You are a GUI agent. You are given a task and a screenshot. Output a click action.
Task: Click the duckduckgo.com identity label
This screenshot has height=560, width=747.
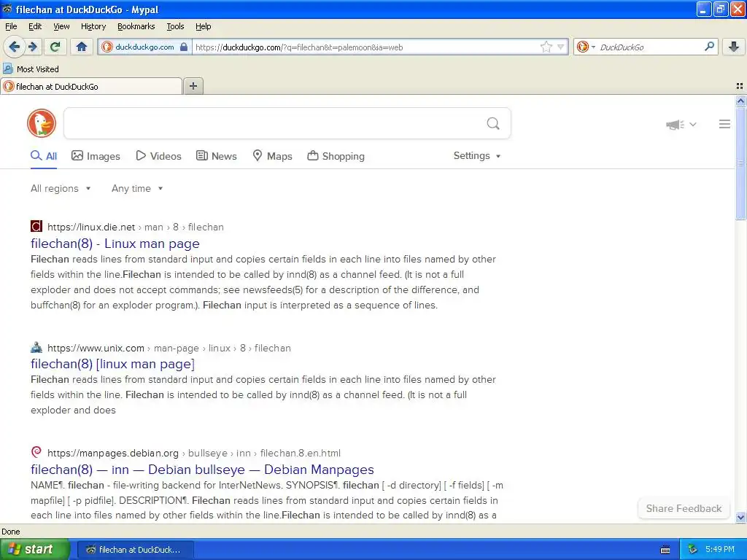coord(144,47)
